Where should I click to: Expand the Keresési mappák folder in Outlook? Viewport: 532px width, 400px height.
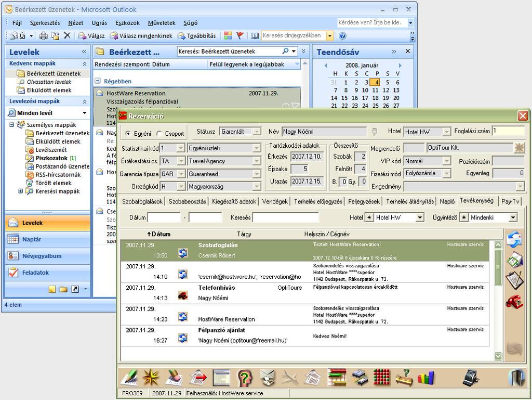[20, 191]
